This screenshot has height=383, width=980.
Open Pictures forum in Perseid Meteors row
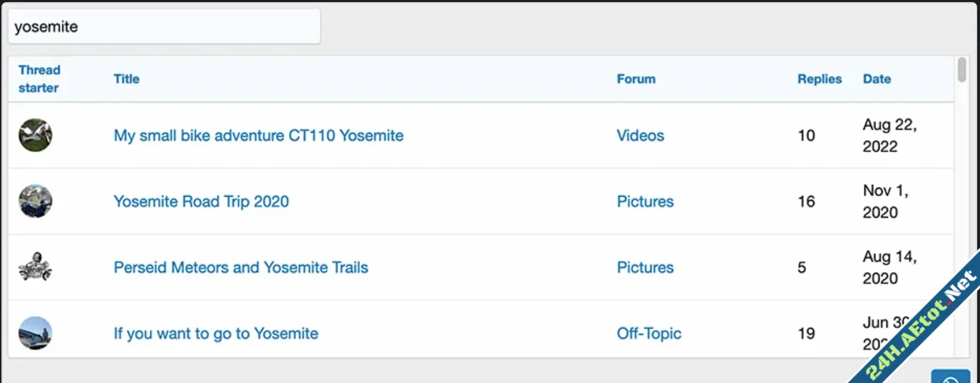pos(645,267)
